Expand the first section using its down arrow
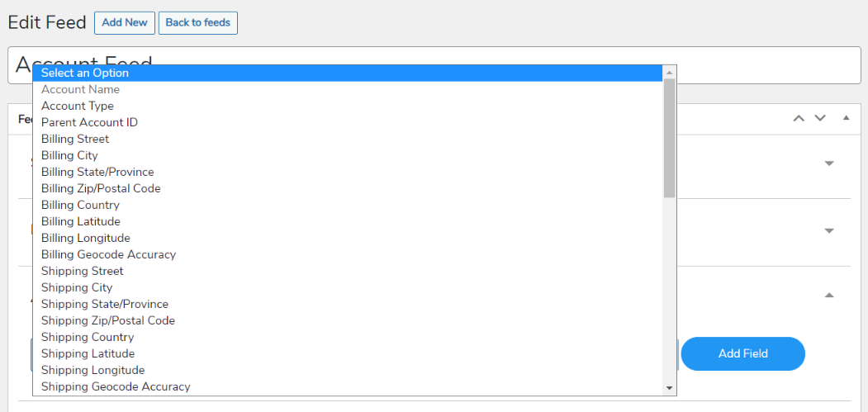Screen dimensions: 868x412 (829, 163)
